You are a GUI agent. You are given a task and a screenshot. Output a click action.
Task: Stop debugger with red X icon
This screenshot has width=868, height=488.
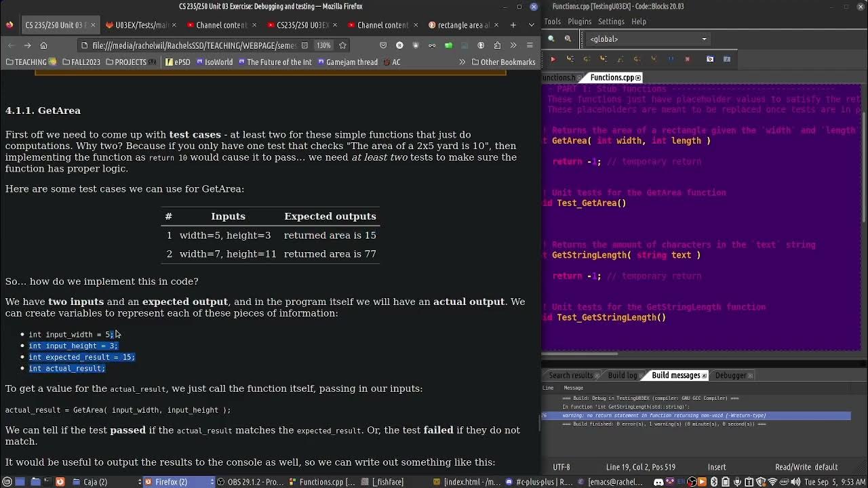[687, 59]
